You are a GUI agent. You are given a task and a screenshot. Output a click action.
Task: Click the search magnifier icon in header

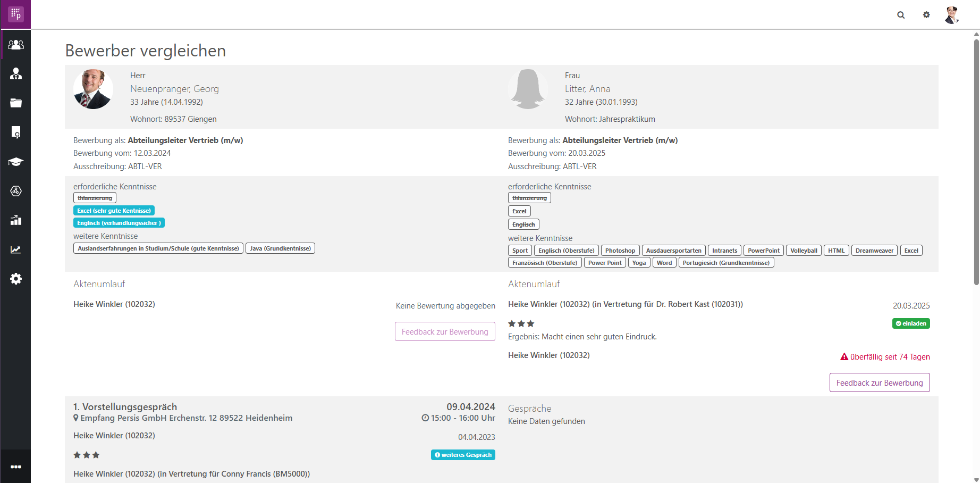coord(901,15)
